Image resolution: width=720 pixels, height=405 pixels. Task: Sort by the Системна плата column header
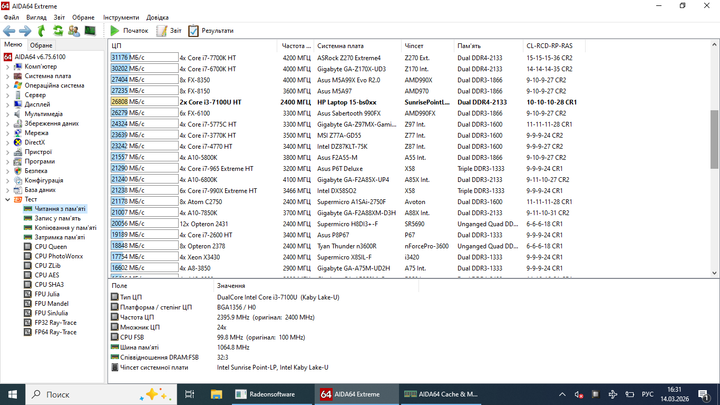point(357,46)
